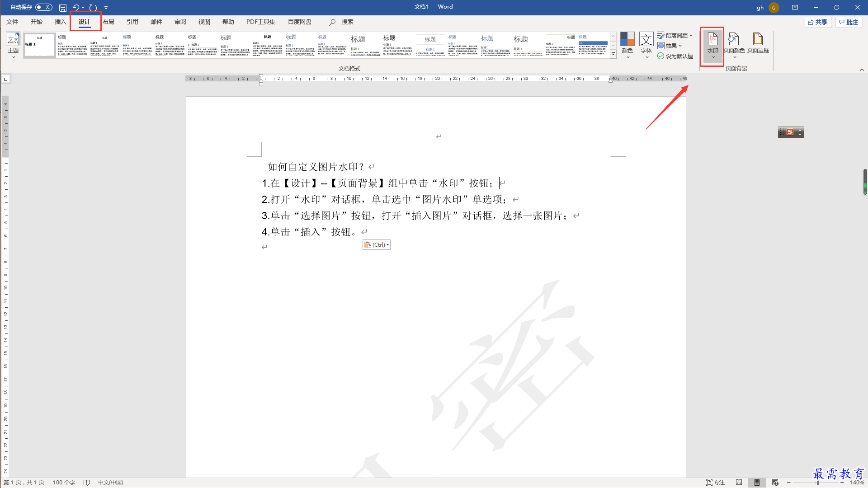This screenshot has height=488, width=868.
Task: Toggle AutoSave (自动保存) switch
Action: [44, 7]
